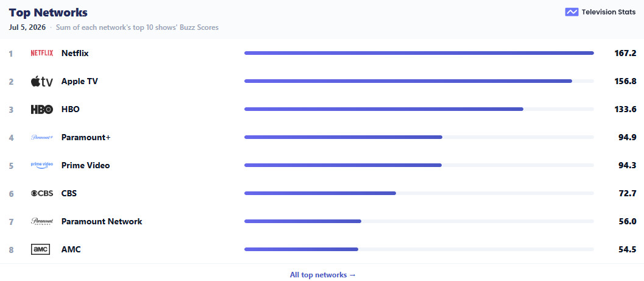Click the CBS eye logo icon
Viewport: 644px width, 281px height.
[x=42, y=193]
